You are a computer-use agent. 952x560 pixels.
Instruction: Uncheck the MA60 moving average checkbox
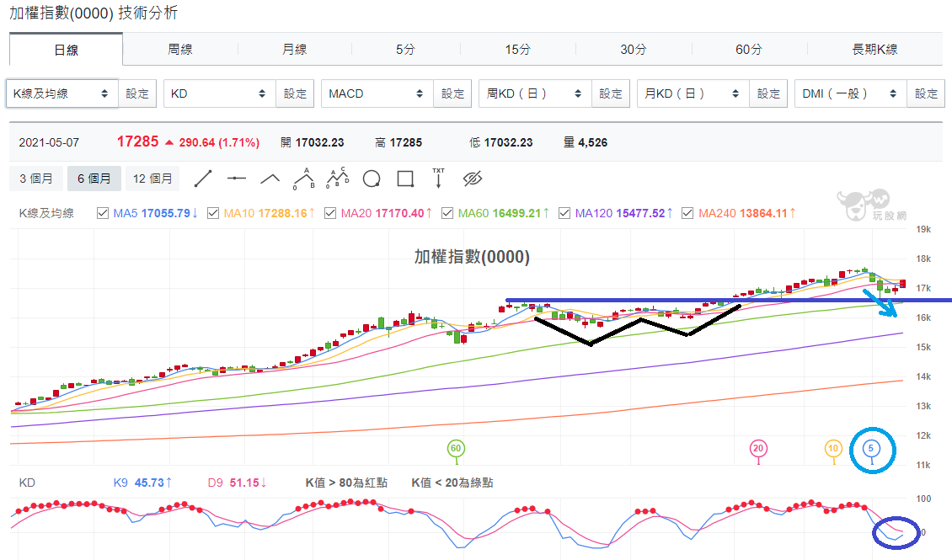tap(447, 214)
